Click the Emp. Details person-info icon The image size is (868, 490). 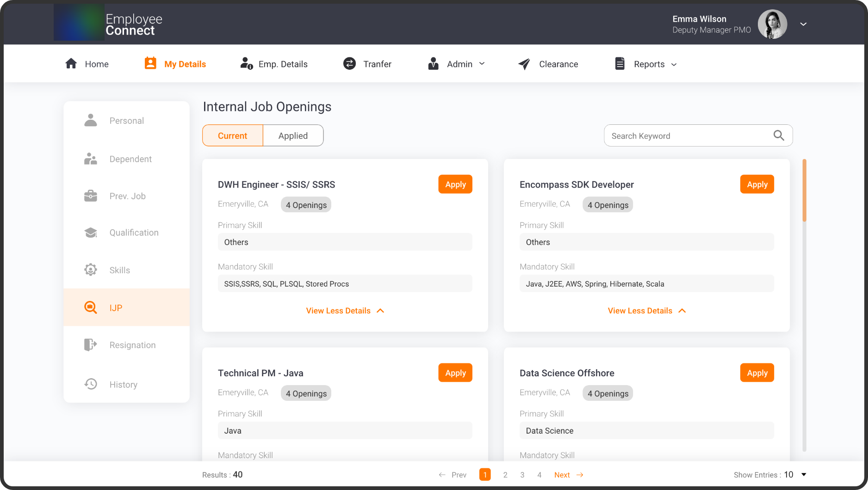click(247, 63)
